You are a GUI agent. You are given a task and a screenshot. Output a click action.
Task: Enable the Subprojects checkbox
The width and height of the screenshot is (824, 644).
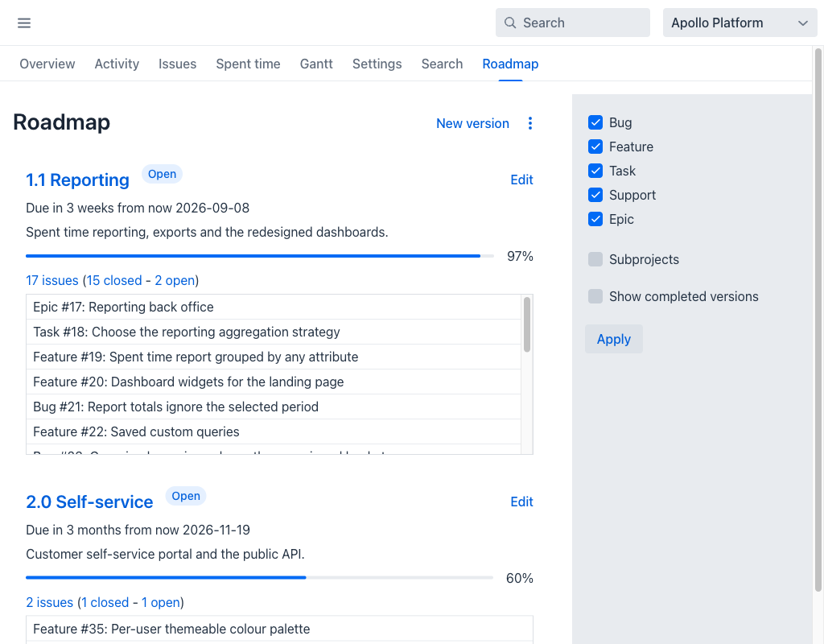click(595, 259)
